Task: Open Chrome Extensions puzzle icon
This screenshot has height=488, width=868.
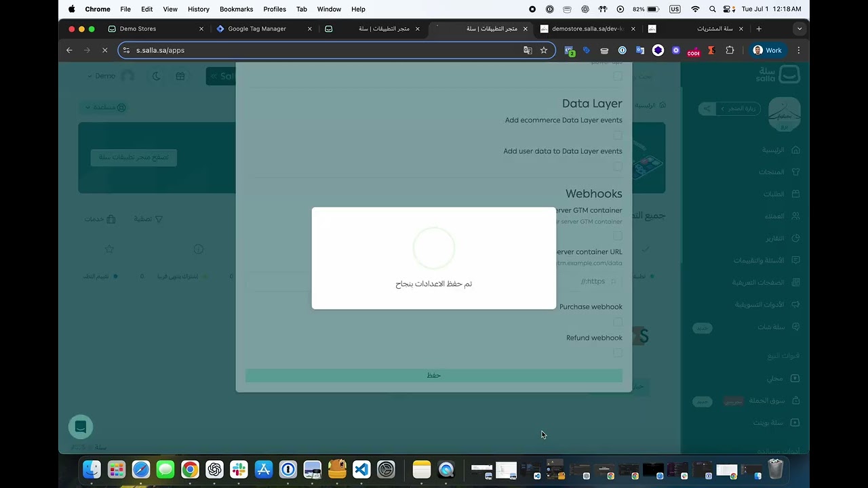Action: (730, 50)
